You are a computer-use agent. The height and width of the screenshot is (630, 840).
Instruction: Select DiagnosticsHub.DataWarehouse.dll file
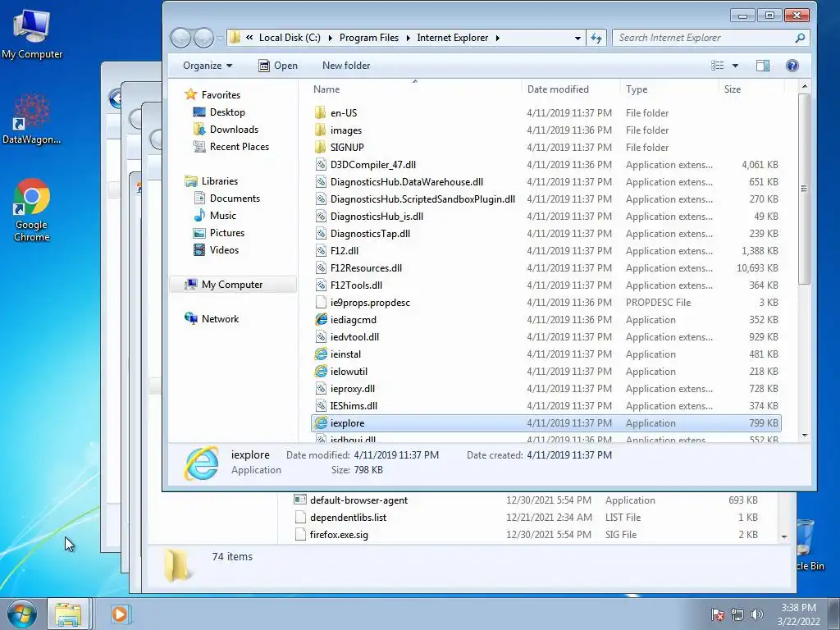tap(407, 181)
